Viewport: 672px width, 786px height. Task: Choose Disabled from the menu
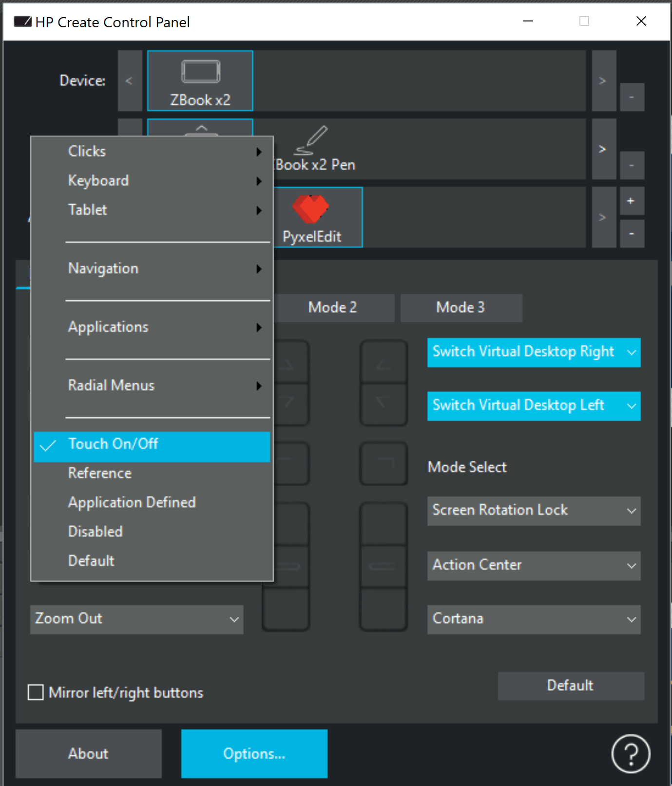tap(152, 532)
